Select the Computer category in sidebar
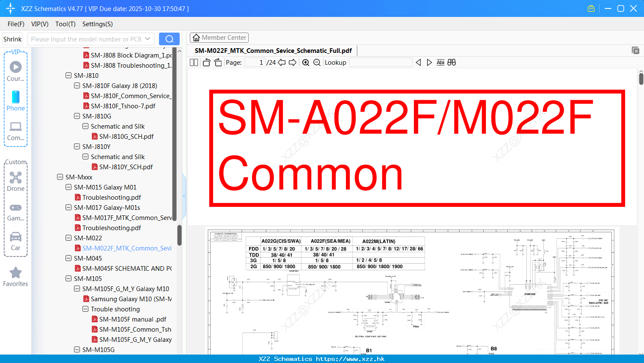This screenshot has height=363, width=644. click(x=16, y=131)
